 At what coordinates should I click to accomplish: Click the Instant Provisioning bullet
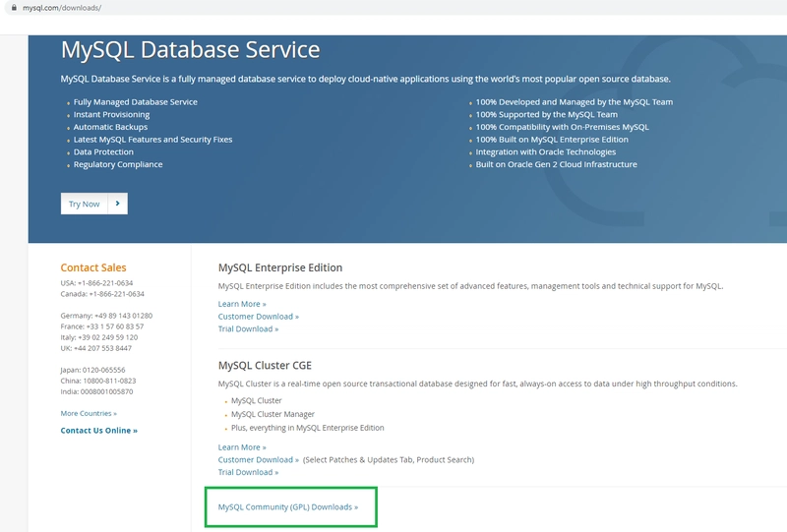111,114
